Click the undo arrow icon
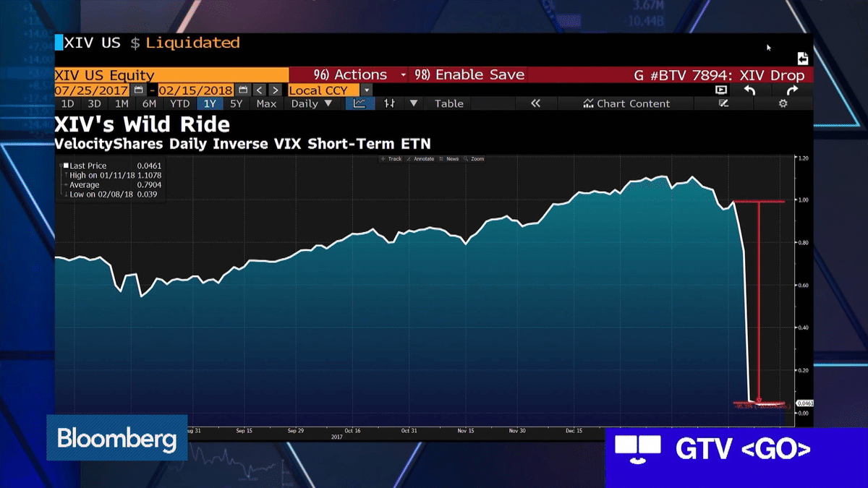This screenshot has height=488, width=868. pos(750,90)
